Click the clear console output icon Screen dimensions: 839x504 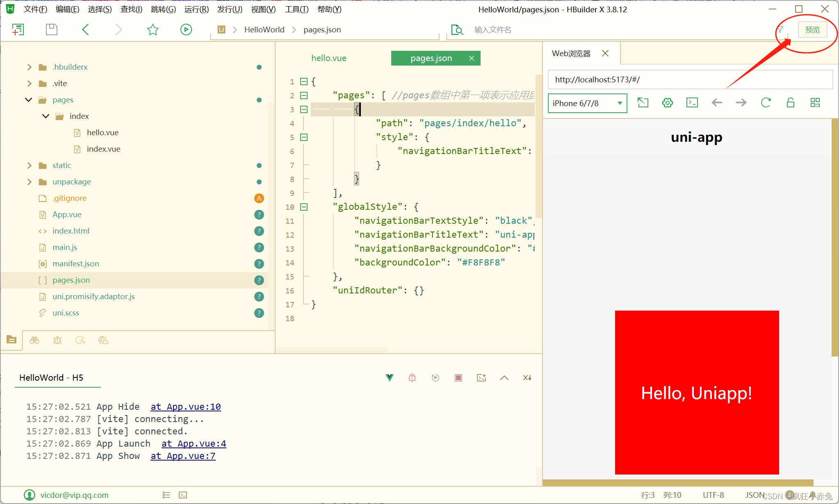click(481, 378)
